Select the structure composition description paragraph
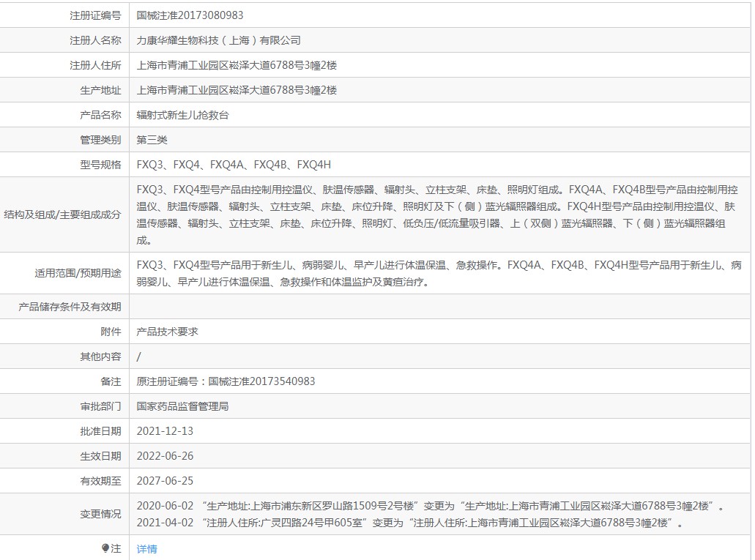 pyautogui.click(x=437, y=214)
